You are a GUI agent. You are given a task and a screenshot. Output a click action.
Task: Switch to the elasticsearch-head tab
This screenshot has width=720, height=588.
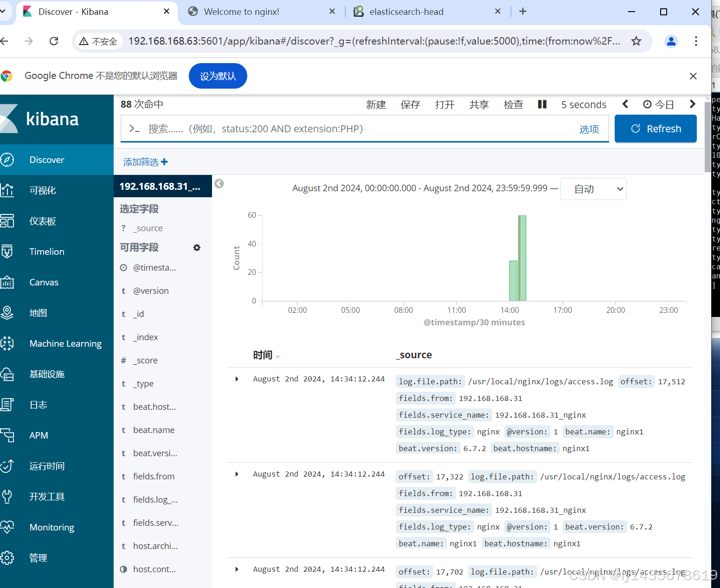point(406,12)
